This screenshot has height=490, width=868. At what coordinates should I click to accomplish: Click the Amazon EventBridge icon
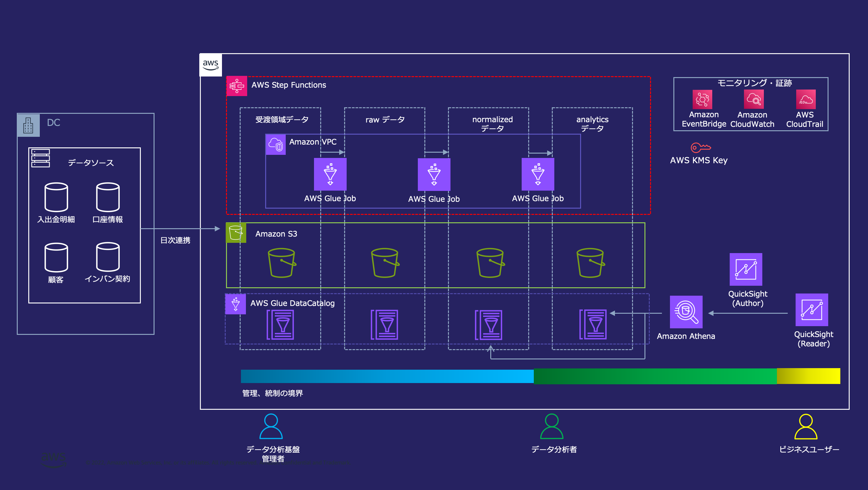[x=702, y=99]
